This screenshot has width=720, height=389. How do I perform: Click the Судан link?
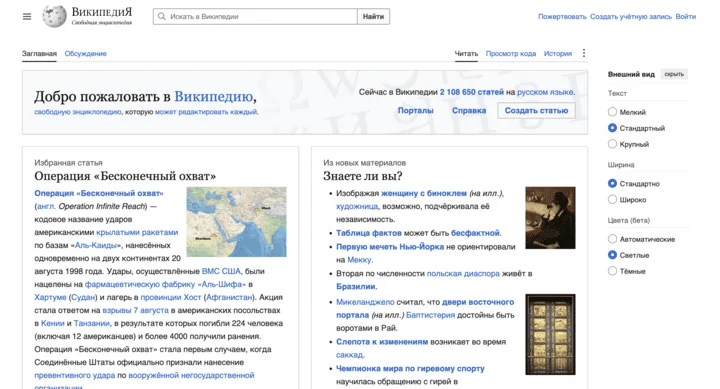point(83,297)
